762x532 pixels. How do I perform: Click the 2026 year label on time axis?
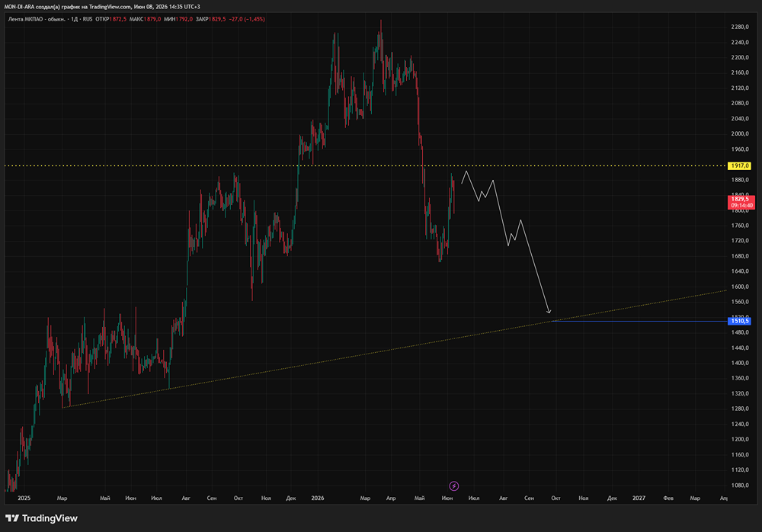coord(317,498)
